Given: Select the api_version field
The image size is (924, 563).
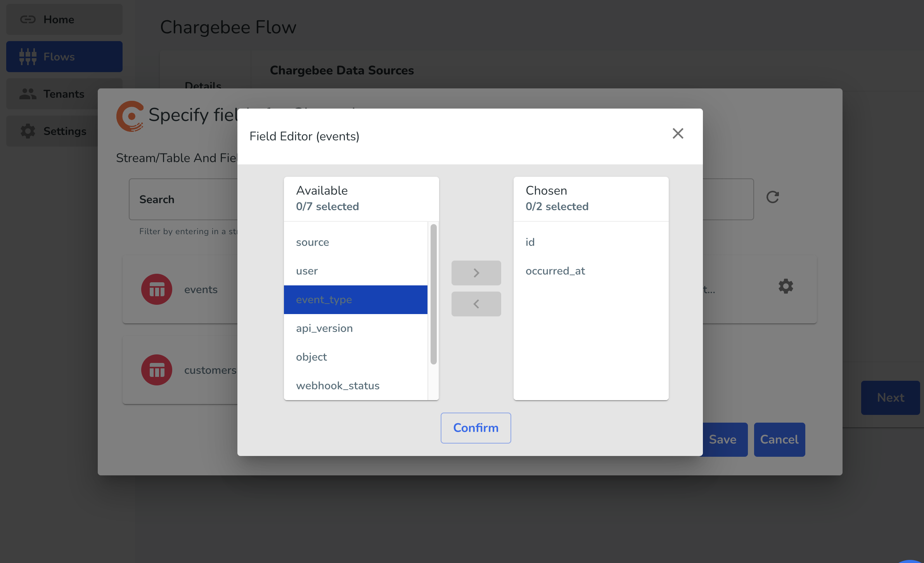Looking at the screenshot, I should pyautogui.click(x=356, y=328).
